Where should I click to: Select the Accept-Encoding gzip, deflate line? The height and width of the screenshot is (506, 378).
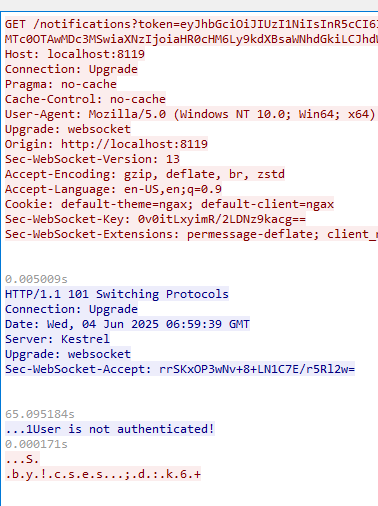[145, 174]
